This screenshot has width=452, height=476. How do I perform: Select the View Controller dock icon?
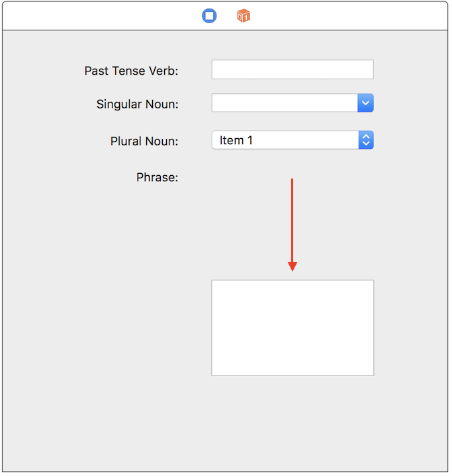209,16
